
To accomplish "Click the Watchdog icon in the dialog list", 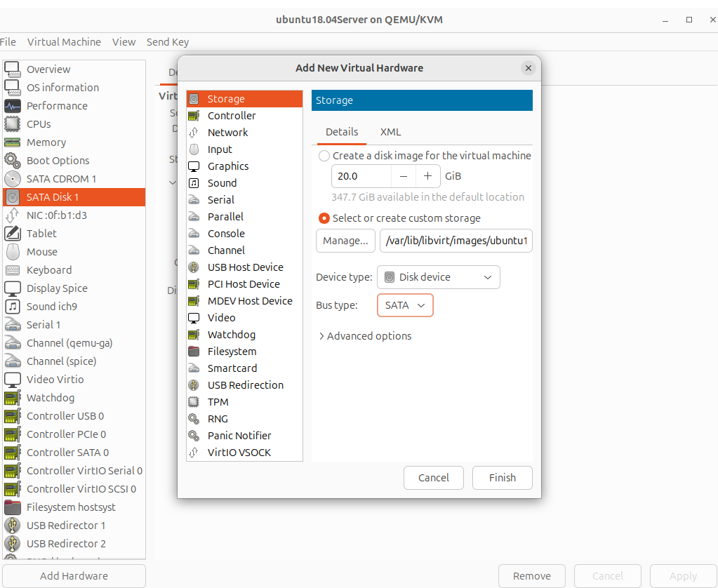I will tap(194, 335).
